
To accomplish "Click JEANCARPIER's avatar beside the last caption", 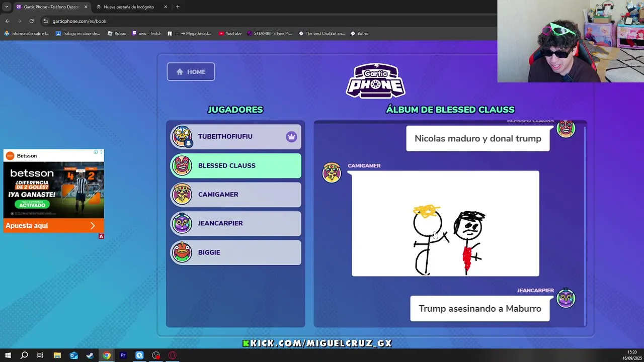I will click(x=566, y=298).
